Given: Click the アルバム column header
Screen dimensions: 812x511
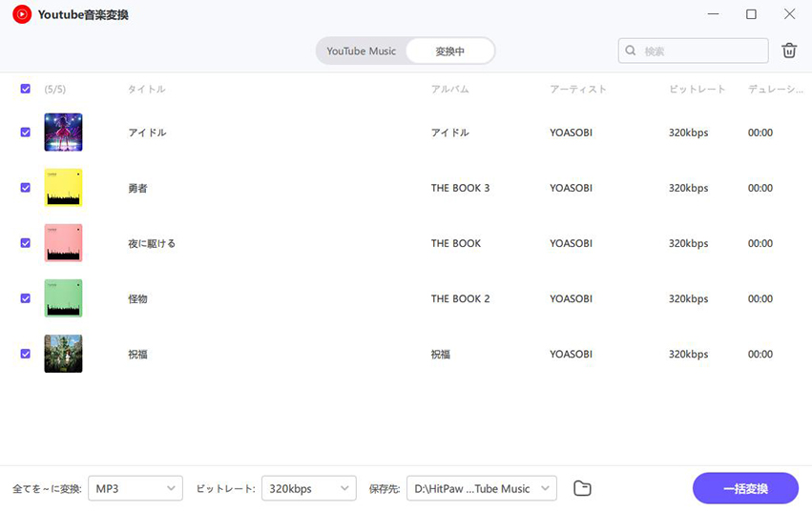Looking at the screenshot, I should pos(450,89).
